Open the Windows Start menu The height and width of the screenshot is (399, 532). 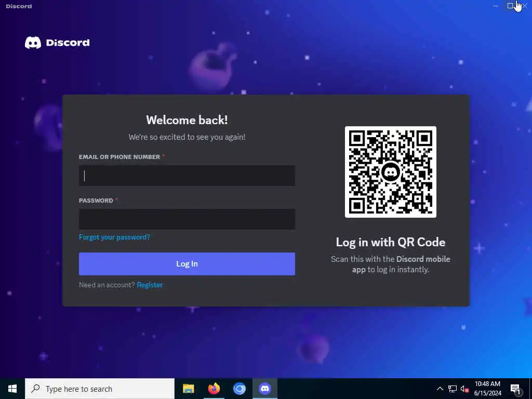coord(12,389)
